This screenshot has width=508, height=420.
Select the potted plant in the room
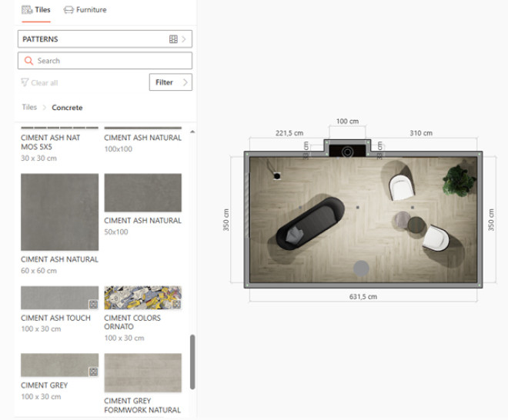459,180
